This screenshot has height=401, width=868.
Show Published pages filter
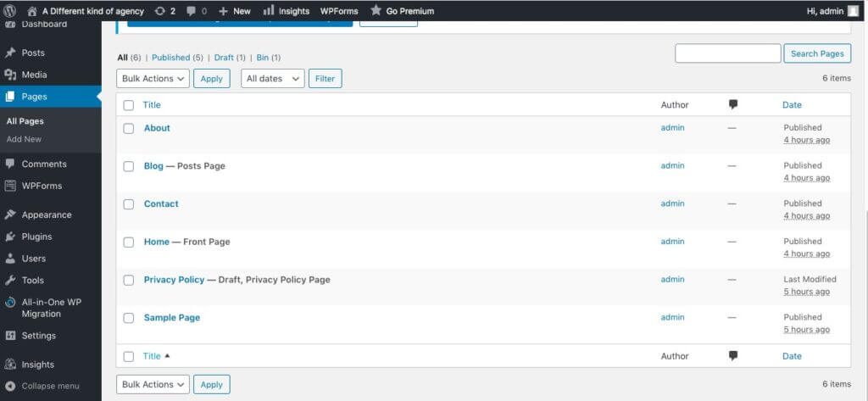(171, 58)
